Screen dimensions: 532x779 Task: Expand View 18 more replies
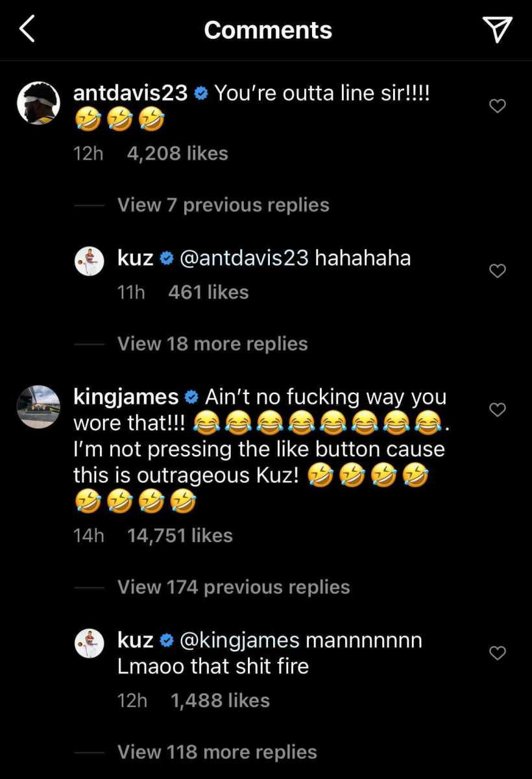pyautogui.click(x=212, y=343)
